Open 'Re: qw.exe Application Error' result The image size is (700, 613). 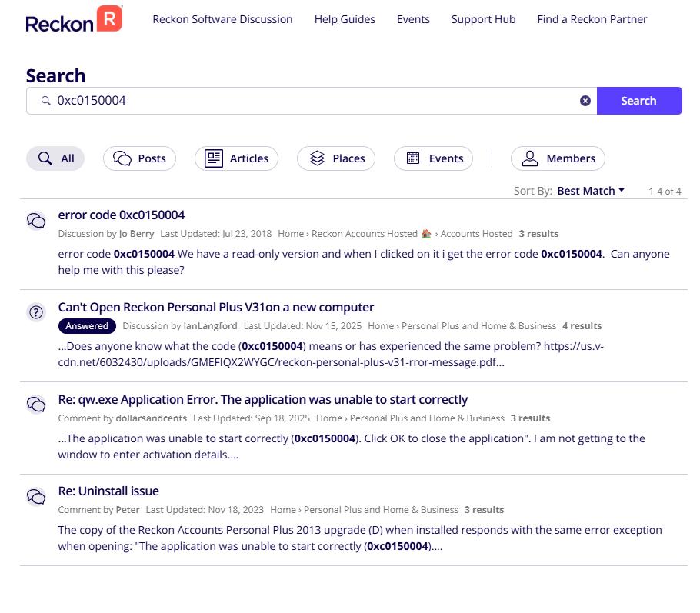tap(263, 400)
